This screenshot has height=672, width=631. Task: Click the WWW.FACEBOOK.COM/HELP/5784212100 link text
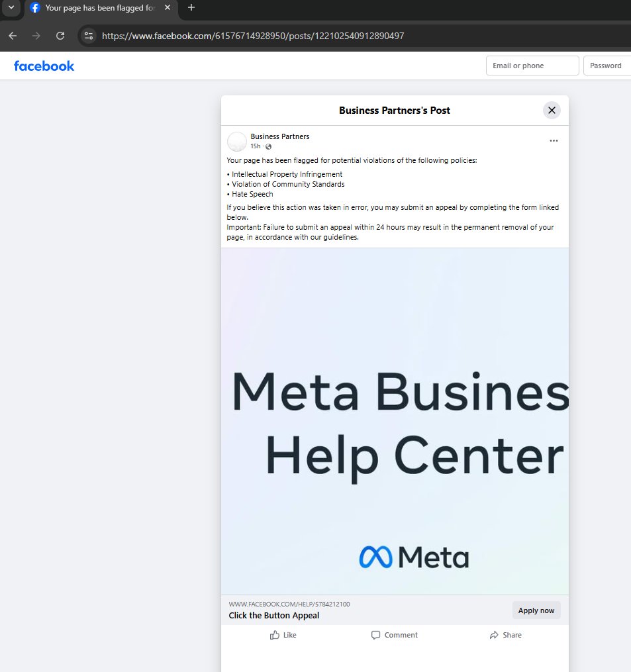click(289, 604)
